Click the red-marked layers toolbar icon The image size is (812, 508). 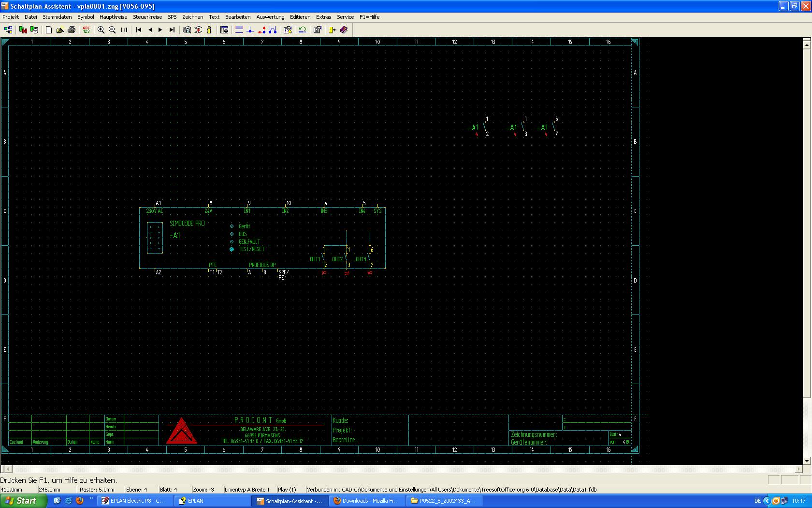click(x=198, y=30)
